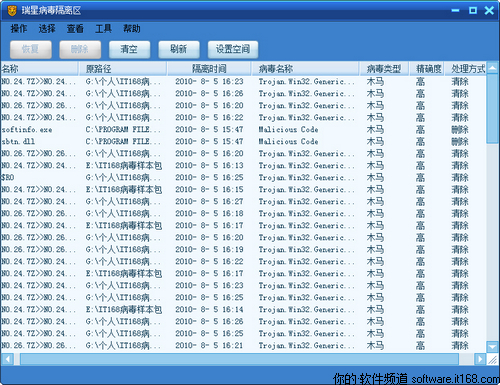
Task: Select the entry quarantined at 16:19
Action: point(243,249)
